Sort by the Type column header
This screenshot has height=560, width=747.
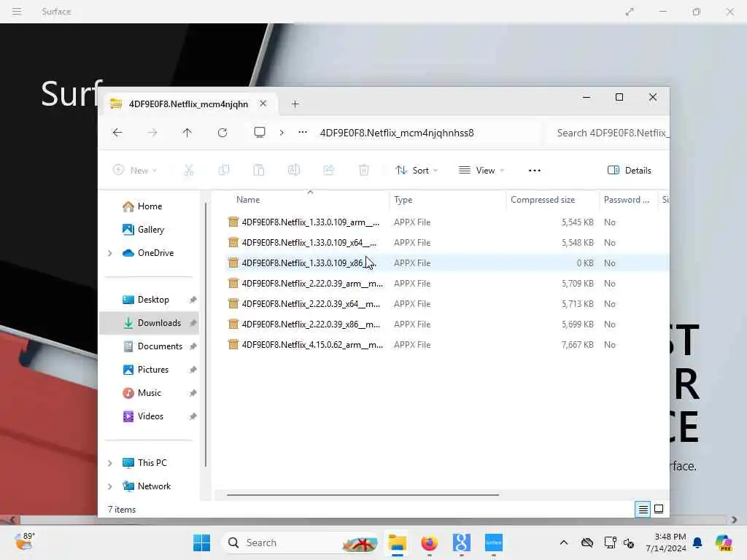click(403, 200)
